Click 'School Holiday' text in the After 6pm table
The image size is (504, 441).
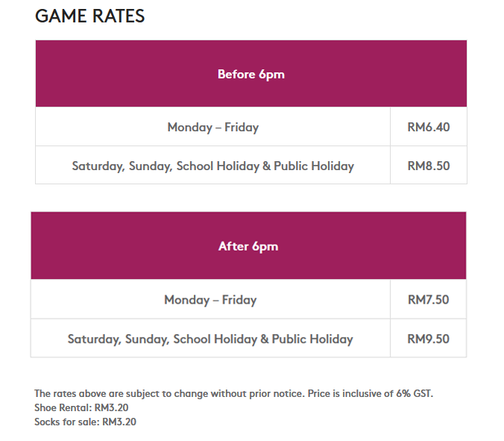pyautogui.click(x=215, y=339)
